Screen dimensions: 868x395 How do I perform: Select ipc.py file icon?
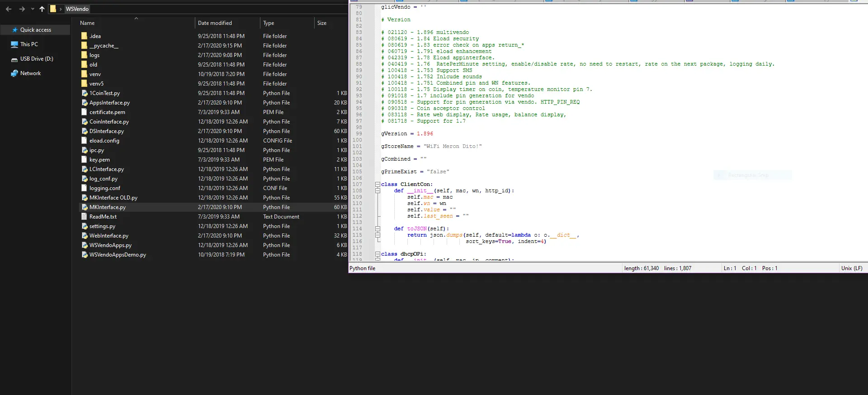coord(84,150)
